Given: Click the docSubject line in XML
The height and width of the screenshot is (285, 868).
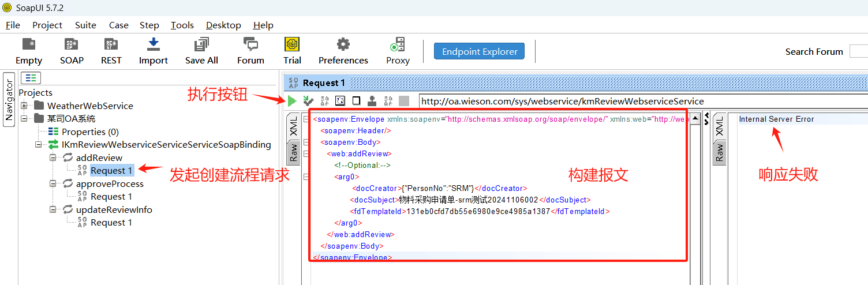Looking at the screenshot, I should pos(470,200).
